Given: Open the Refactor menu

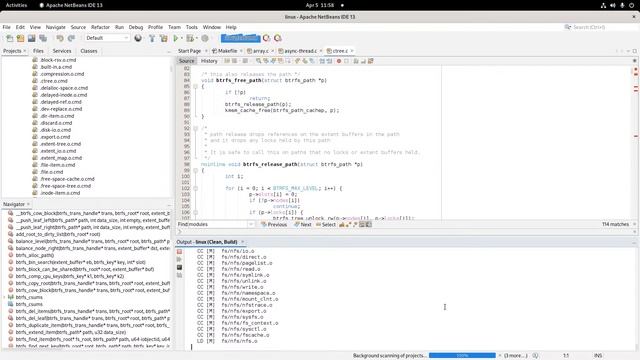Looking at the screenshot, I should pos(100,27).
